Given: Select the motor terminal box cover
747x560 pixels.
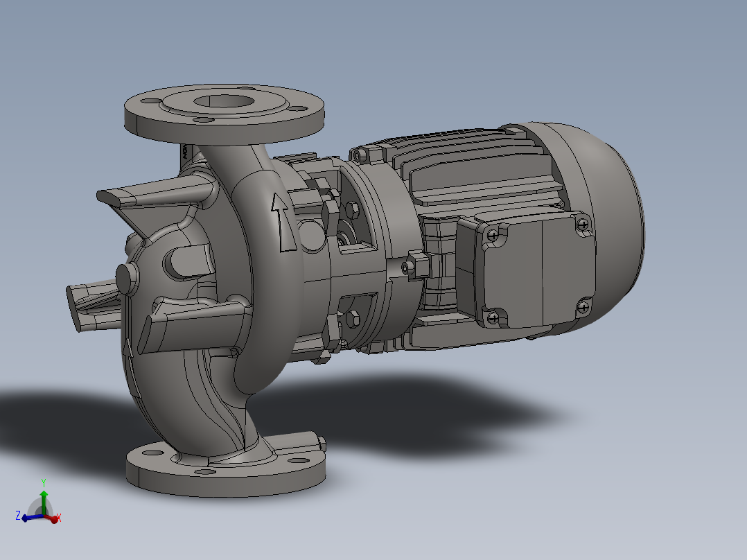Looking at the screenshot, I should 538,270.
